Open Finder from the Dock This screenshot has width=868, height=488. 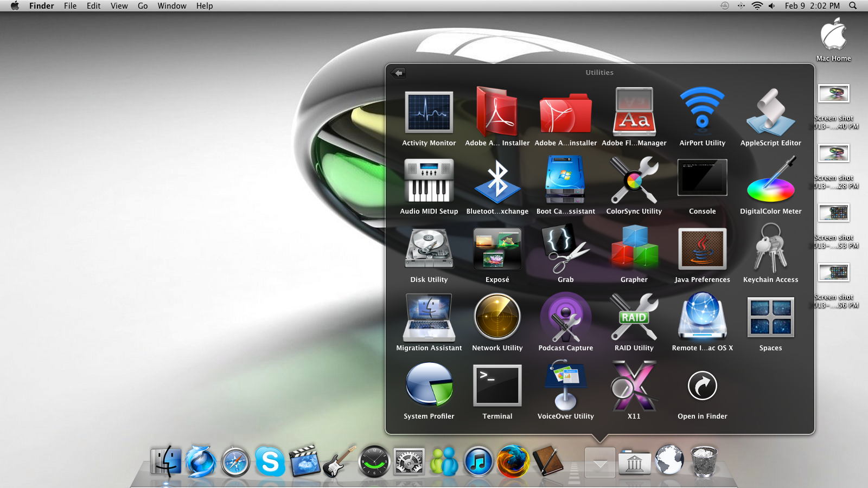(x=166, y=461)
